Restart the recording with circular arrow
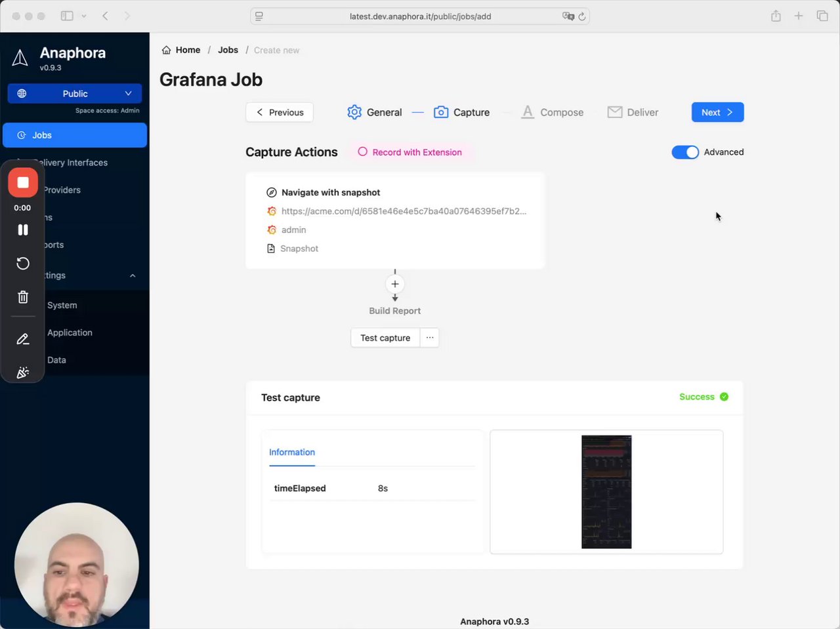The width and height of the screenshot is (840, 629). click(x=23, y=264)
